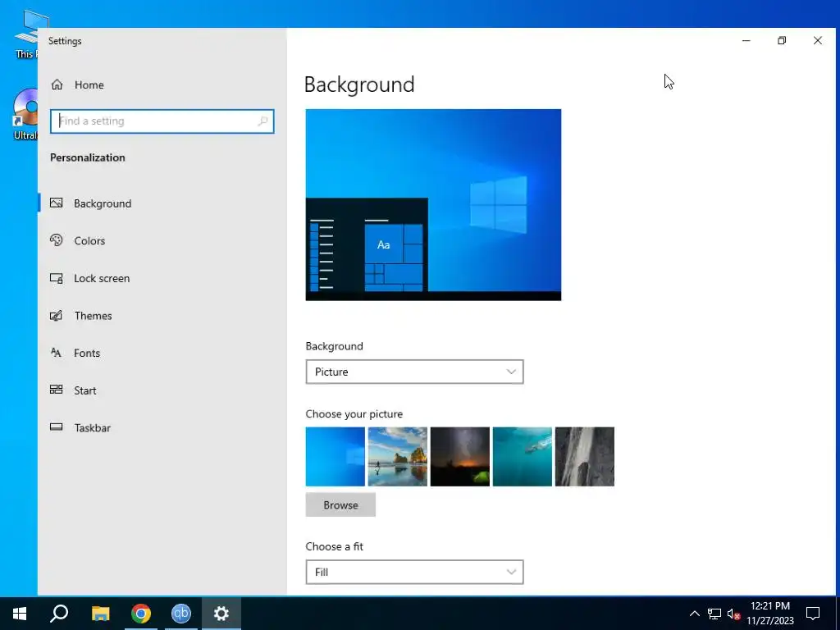This screenshot has width=840, height=630.
Task: Open Taskbar settings page
Action: 92,427
